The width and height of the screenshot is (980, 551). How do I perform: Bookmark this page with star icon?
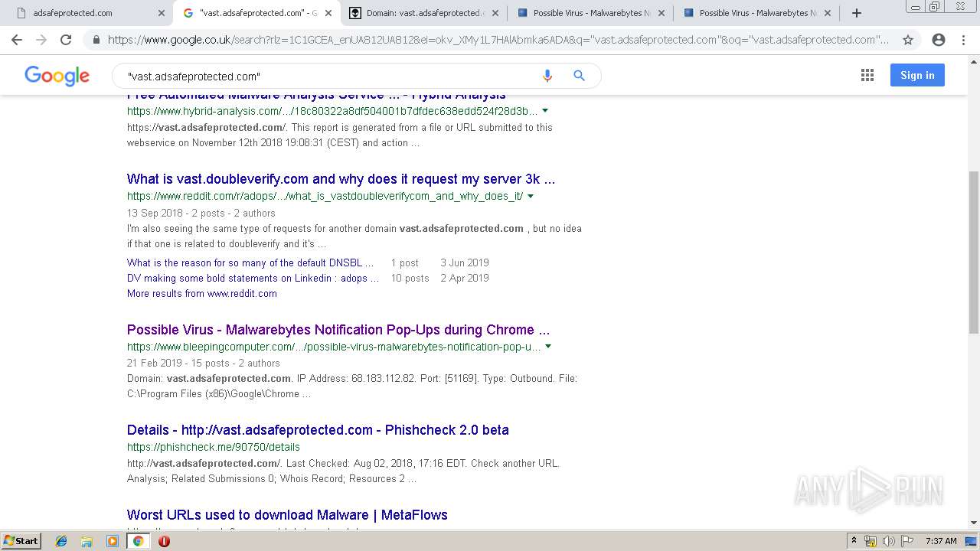pyautogui.click(x=908, y=40)
